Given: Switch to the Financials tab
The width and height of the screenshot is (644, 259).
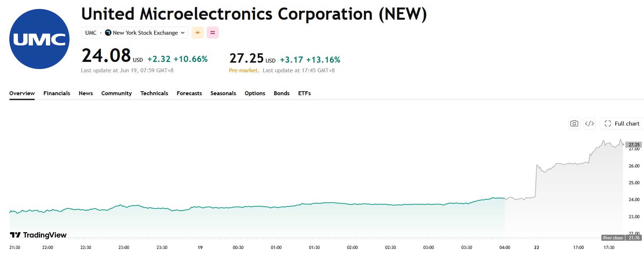Looking at the screenshot, I should tap(57, 93).
